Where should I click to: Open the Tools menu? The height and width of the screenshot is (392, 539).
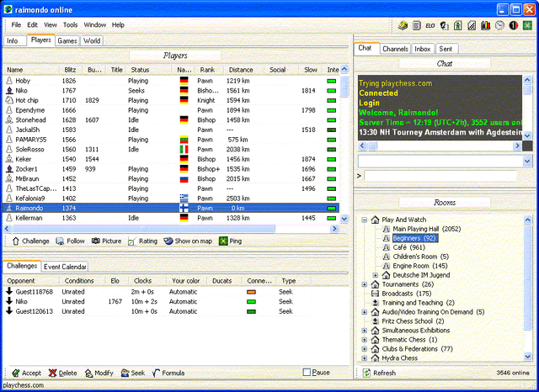click(70, 24)
